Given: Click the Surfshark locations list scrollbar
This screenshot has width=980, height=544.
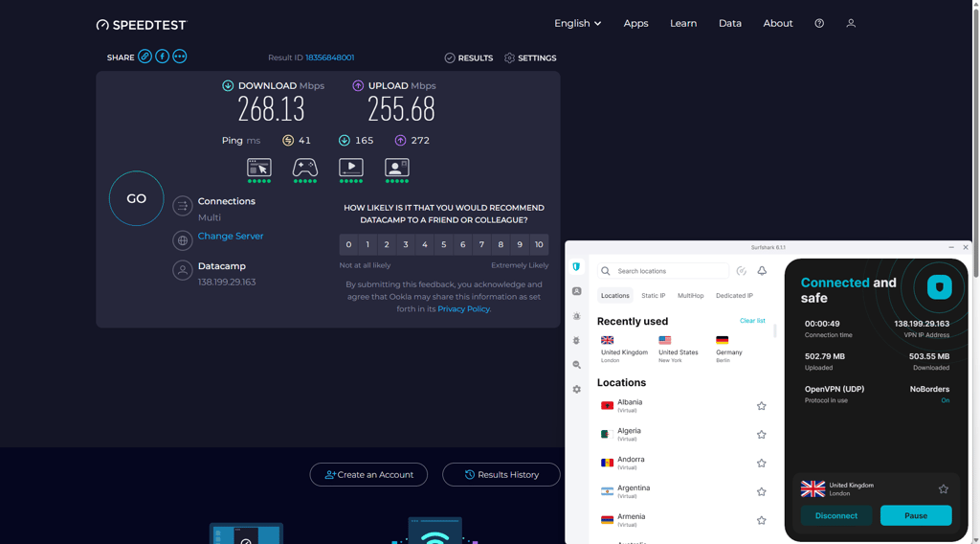Looking at the screenshot, I should pyautogui.click(x=775, y=331).
